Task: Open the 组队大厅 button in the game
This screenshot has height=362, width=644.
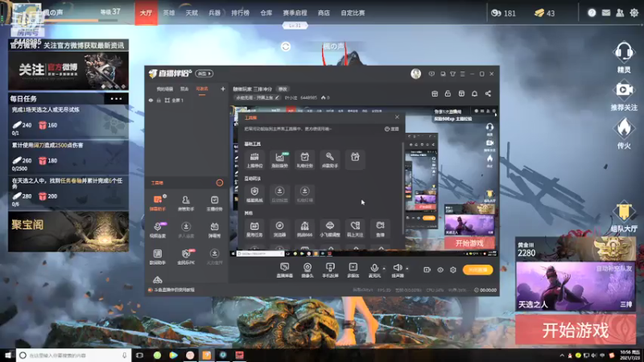Action: tap(624, 216)
